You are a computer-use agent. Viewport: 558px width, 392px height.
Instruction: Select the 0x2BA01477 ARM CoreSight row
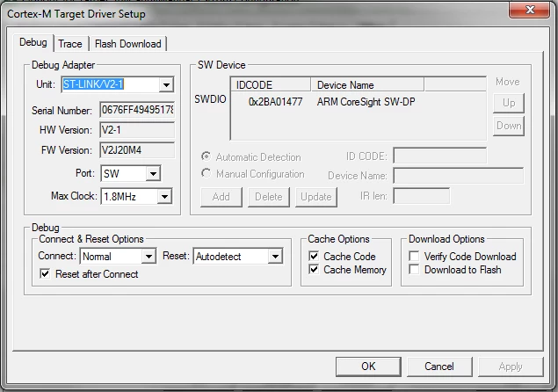[359, 102]
